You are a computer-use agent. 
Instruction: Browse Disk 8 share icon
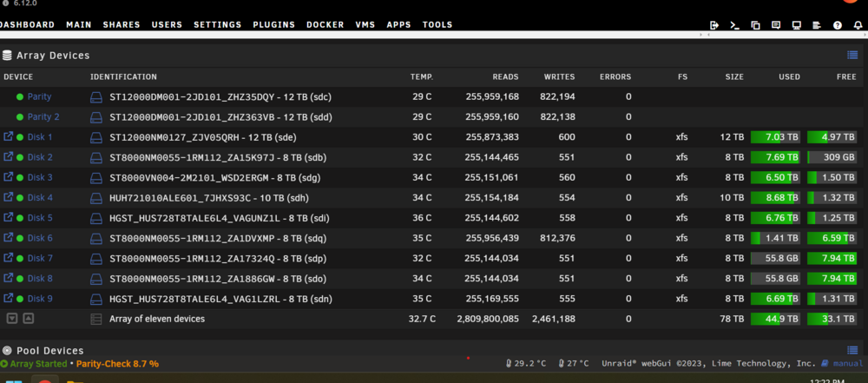9,278
